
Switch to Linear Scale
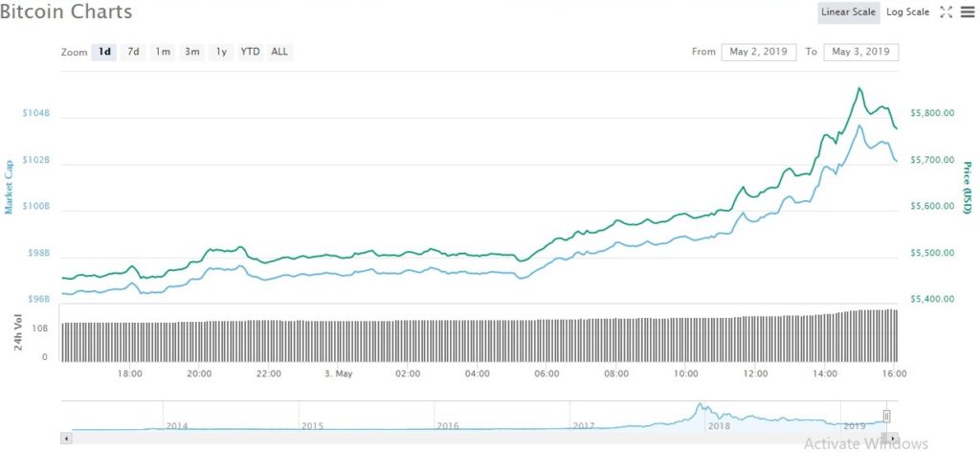click(x=848, y=11)
